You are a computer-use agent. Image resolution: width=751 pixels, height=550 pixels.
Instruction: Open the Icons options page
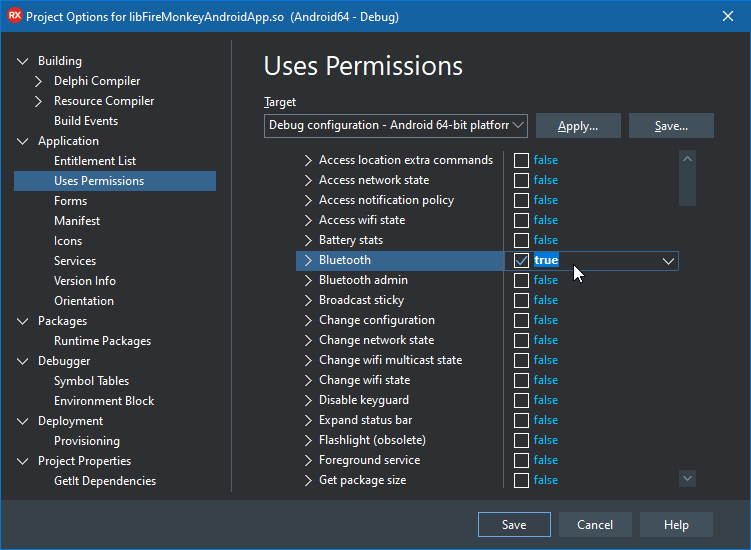68,241
